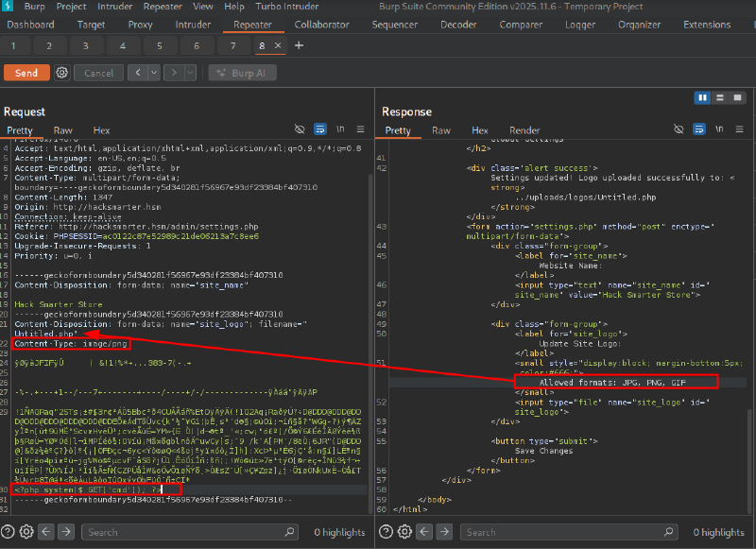Click the Burp Suite logo icon
The width and height of the screenshot is (756, 549).
pos(8,6)
